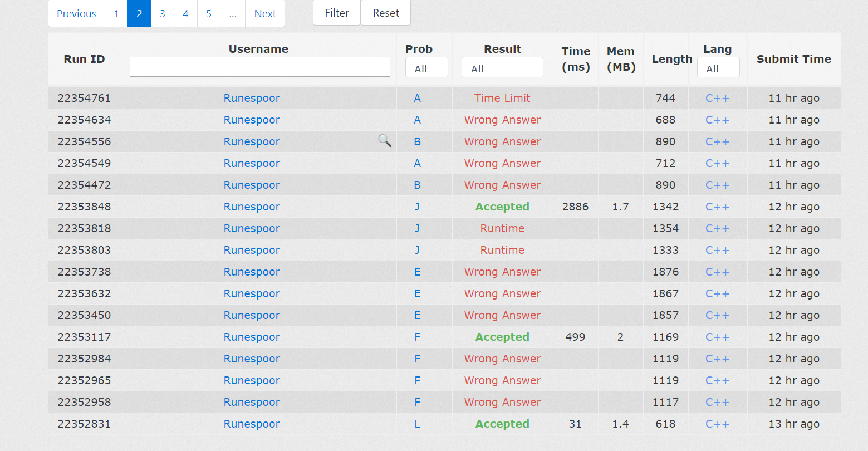This screenshot has height=451, width=868.
Task: Open problem E in run 22353450
Action: tap(417, 315)
